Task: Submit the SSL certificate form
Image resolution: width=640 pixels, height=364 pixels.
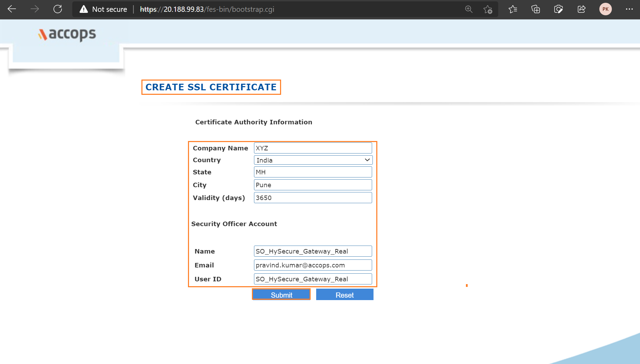Action: [x=281, y=295]
